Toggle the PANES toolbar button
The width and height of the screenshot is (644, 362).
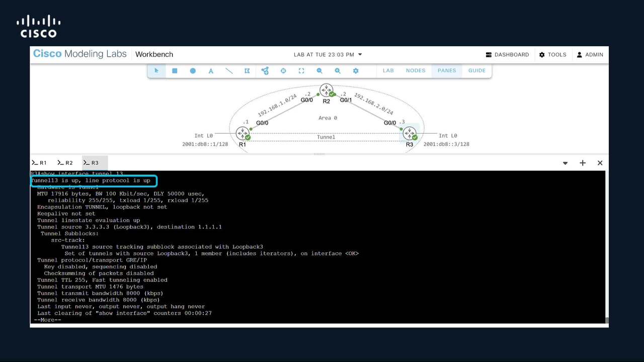(447, 70)
